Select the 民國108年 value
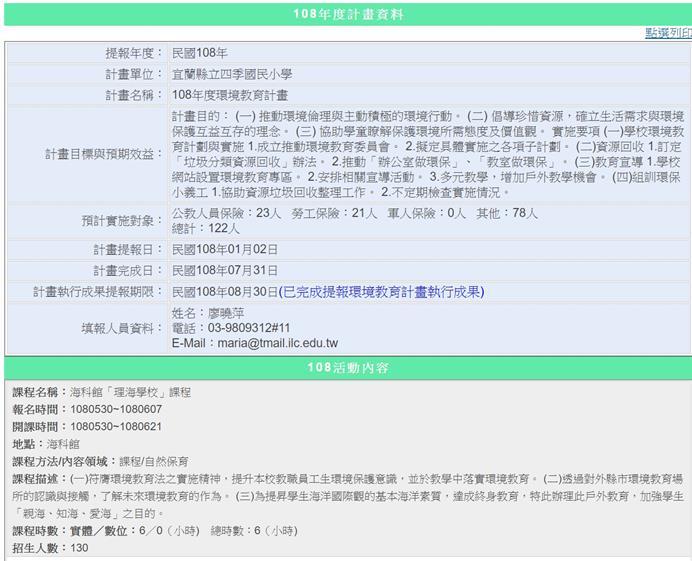Screen dimensions: 692x561 199,53
